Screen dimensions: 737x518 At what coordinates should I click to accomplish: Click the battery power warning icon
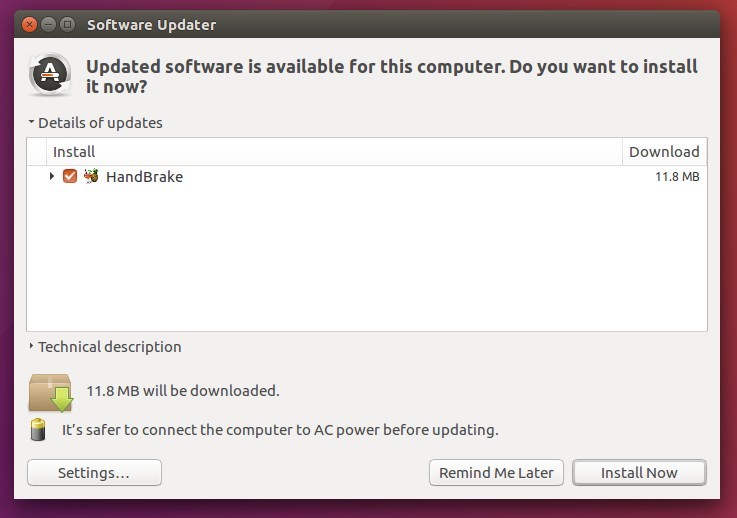coord(38,430)
